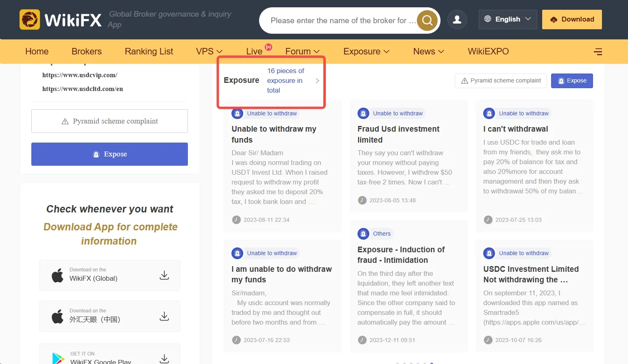Click the large blue Expose button

[x=109, y=154]
